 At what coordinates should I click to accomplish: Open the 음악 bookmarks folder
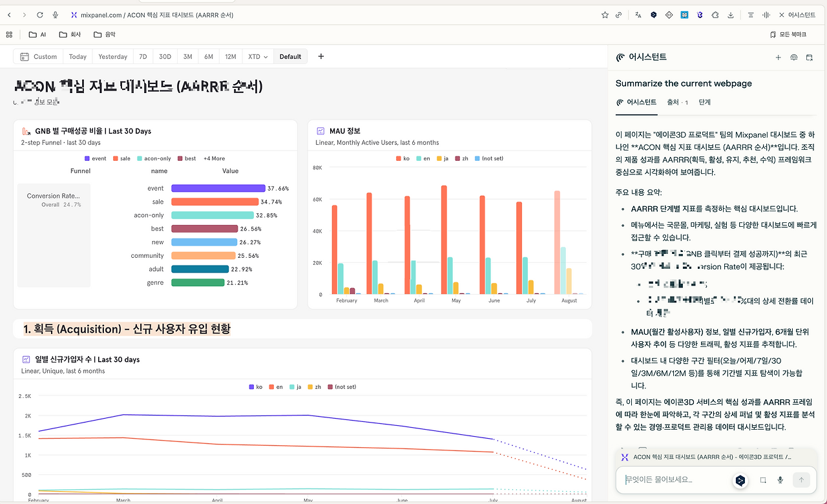click(x=104, y=34)
